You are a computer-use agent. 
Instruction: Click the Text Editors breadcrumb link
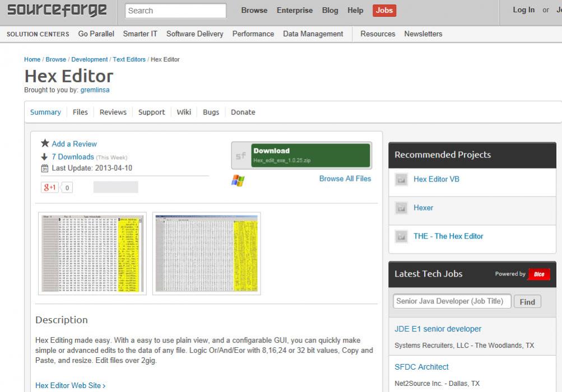click(129, 59)
